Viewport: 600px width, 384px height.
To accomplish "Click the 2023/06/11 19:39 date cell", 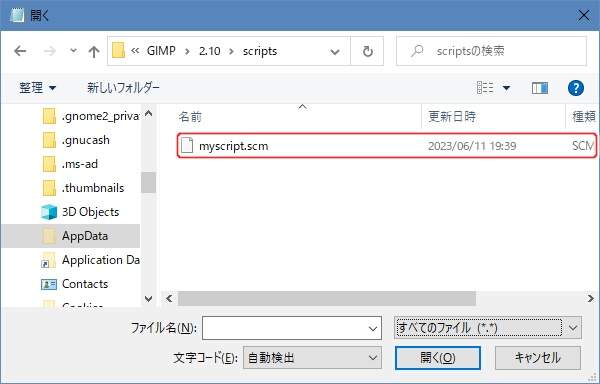I will click(472, 146).
